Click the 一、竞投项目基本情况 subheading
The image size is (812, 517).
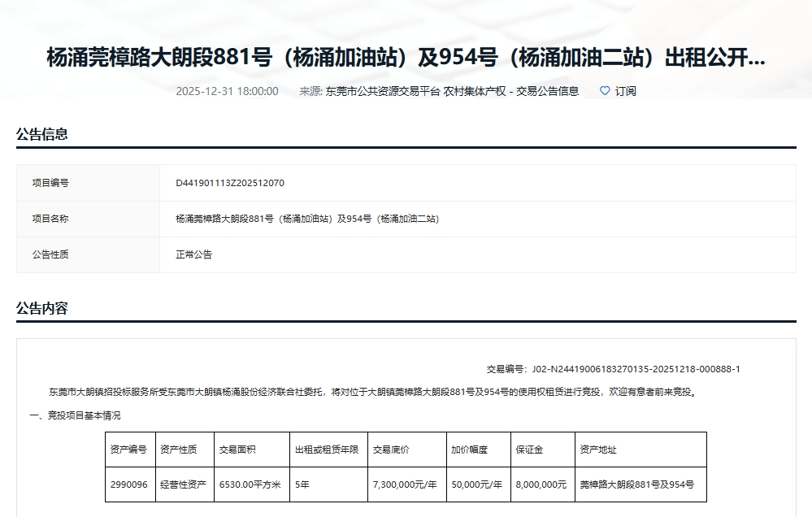(75, 415)
